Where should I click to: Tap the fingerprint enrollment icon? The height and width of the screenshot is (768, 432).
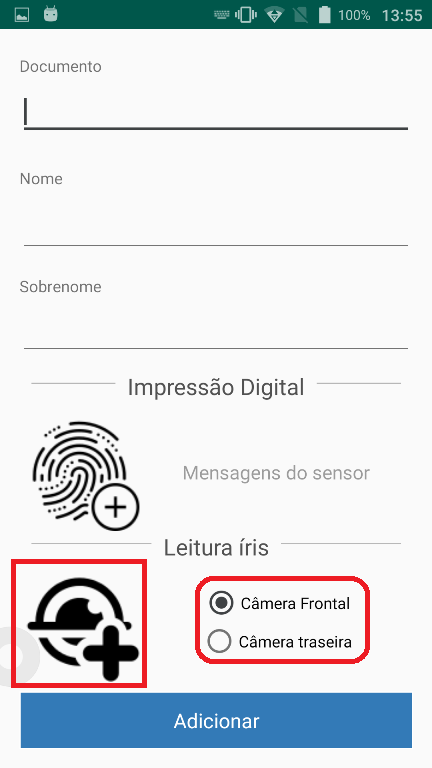coord(86,476)
